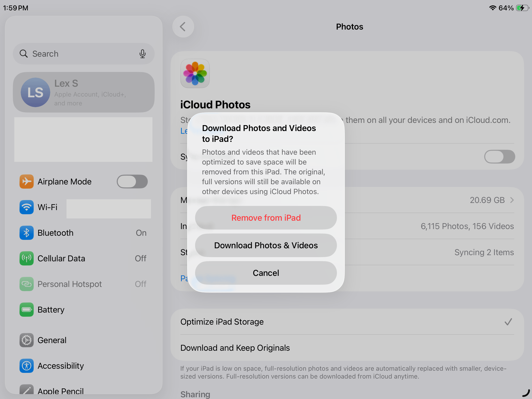Tap the 6,115 Photos, 156 Videos value

(467, 226)
